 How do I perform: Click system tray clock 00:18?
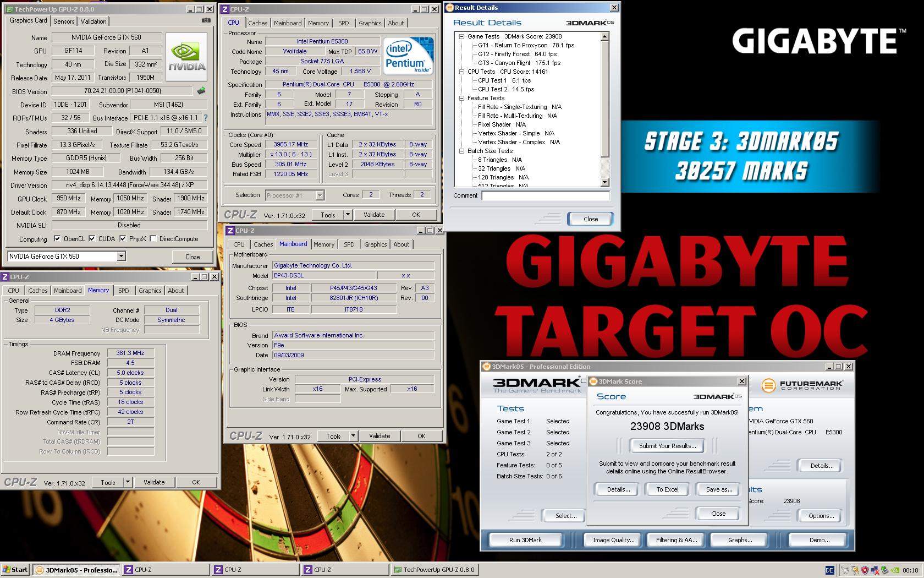click(910, 570)
